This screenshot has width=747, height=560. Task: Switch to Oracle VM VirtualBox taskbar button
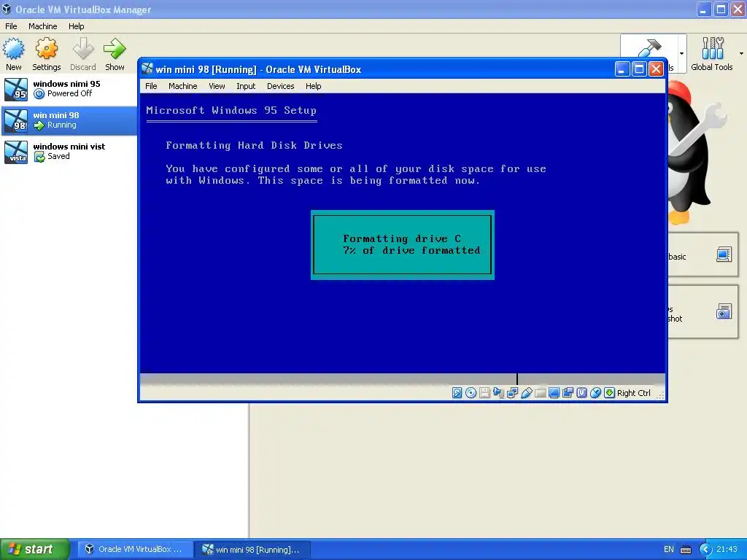135,550
